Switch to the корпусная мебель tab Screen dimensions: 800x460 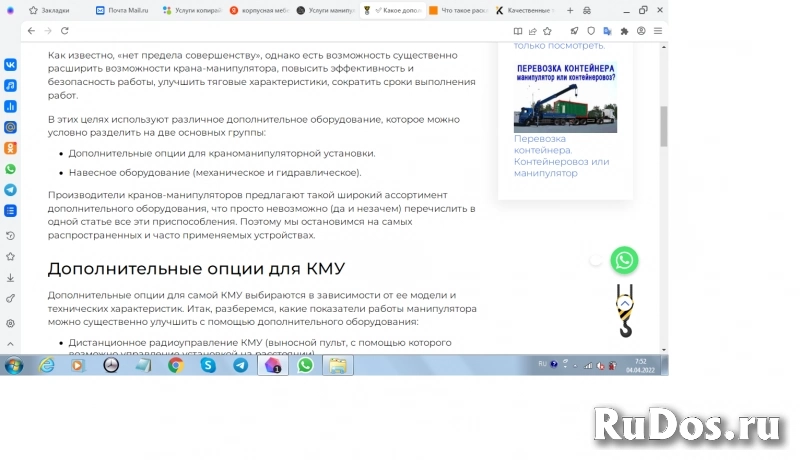tap(259, 10)
